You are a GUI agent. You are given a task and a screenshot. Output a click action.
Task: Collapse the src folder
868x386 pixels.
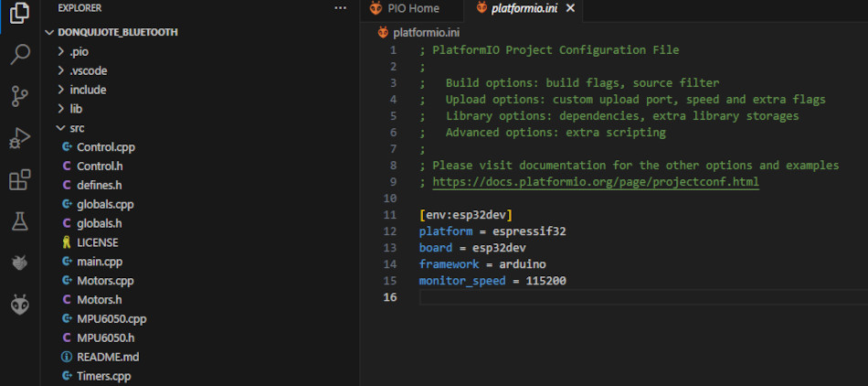pos(77,128)
